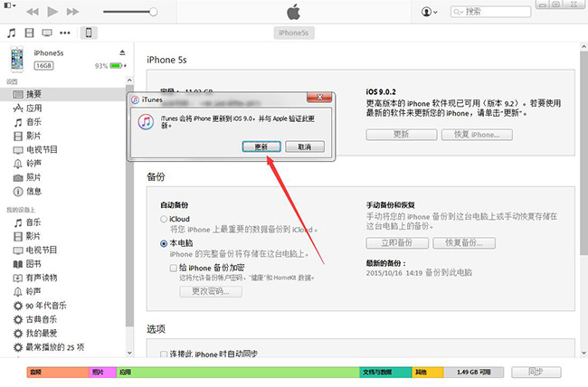588x387 pixels.
Task: Select 摘要 in the settings sidebar
Action: (62, 94)
